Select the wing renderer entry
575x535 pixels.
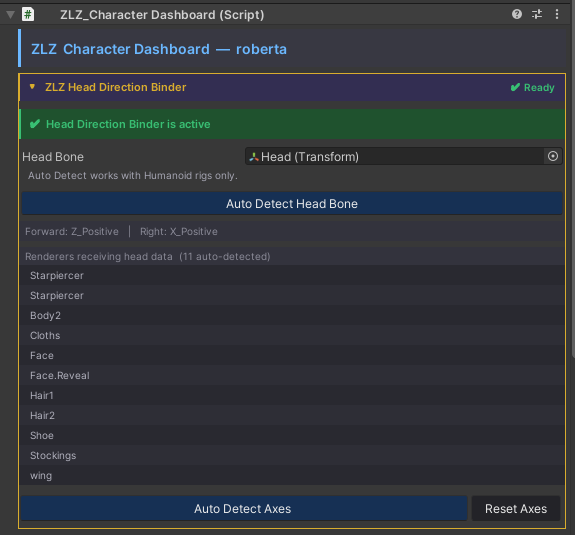pyautogui.click(x=292, y=476)
